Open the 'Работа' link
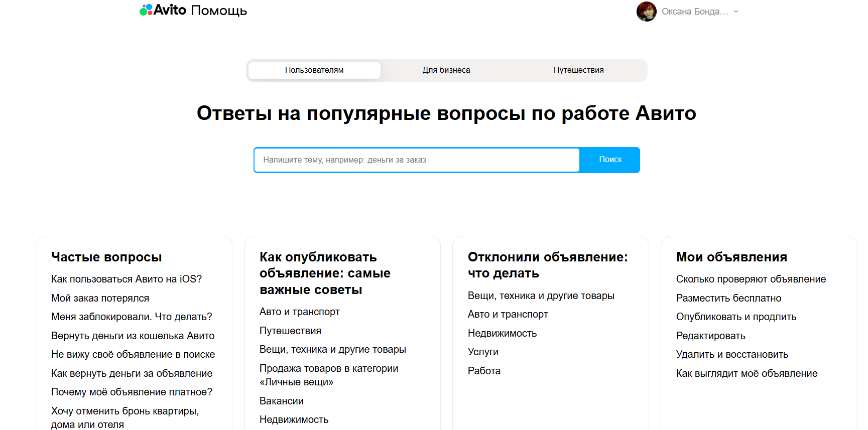This screenshot has width=868, height=430. click(484, 371)
